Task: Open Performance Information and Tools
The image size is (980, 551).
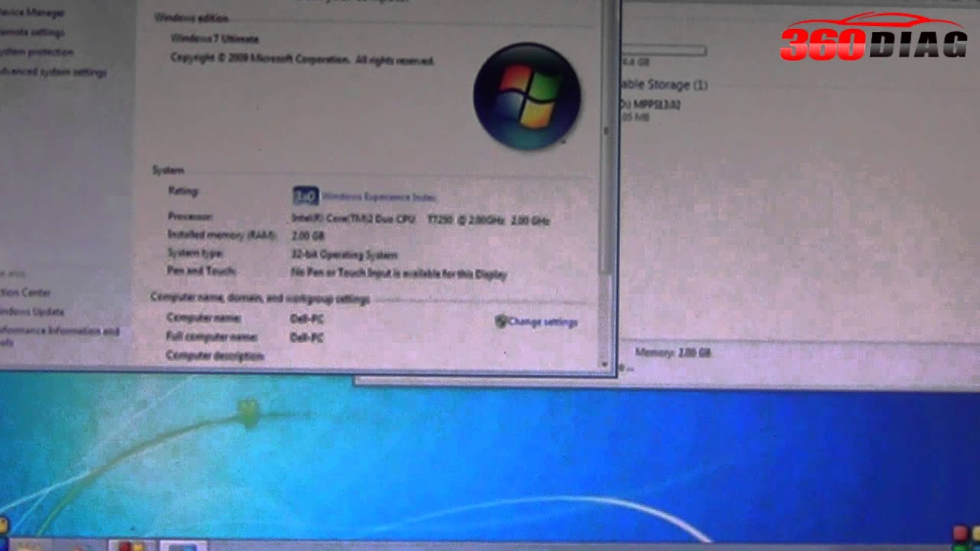Action: click(x=58, y=336)
